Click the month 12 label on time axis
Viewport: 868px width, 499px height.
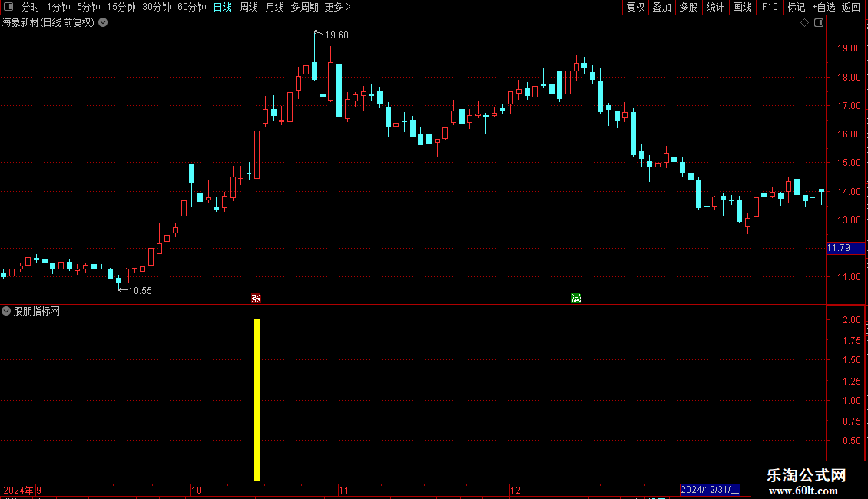pyautogui.click(x=515, y=491)
